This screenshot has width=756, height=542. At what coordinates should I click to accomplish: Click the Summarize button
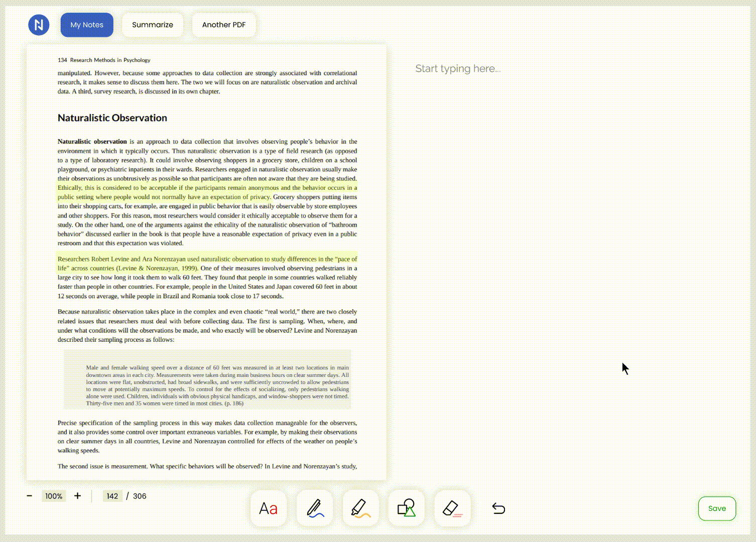[153, 25]
